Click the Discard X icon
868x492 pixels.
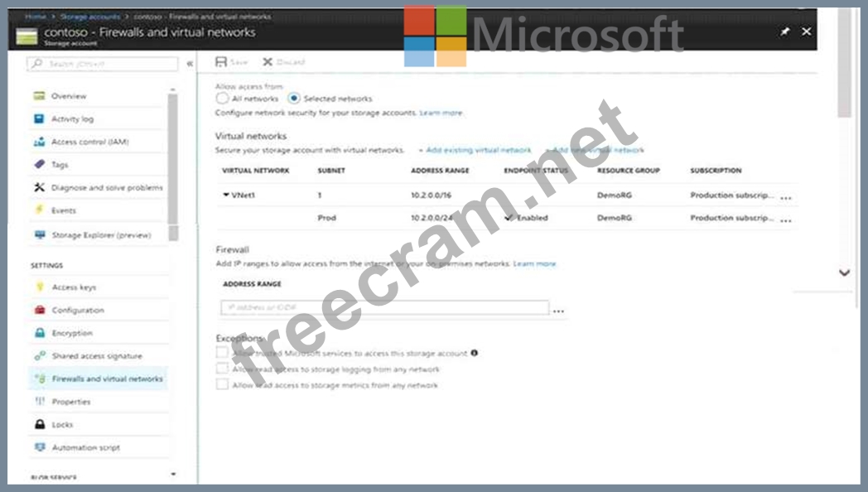coord(268,61)
